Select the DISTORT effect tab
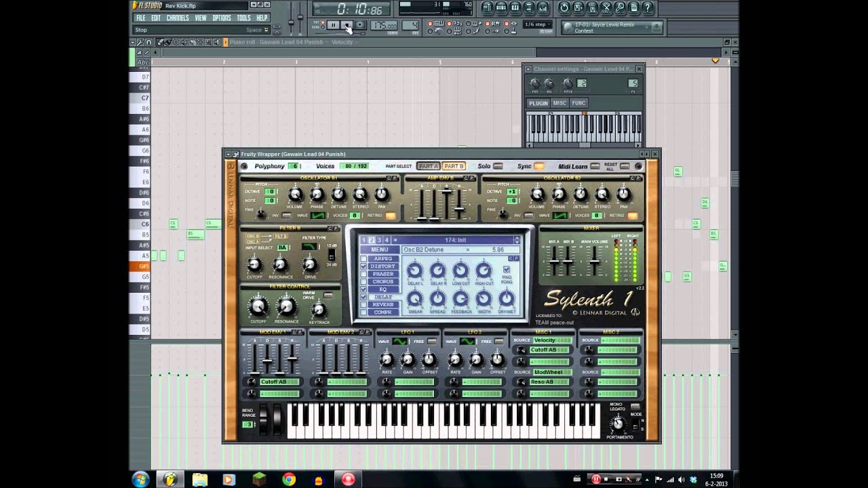Screen dimensions: 868x488 (383, 266)
